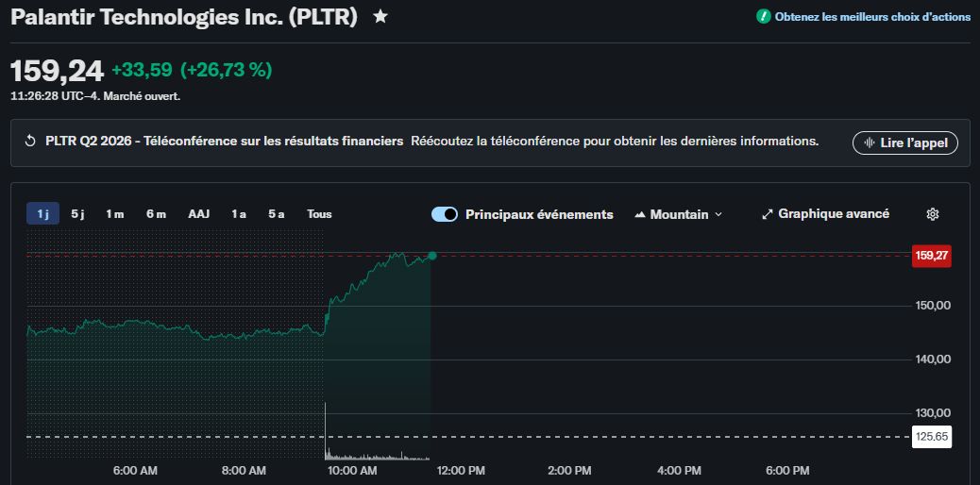Viewport: 980px width, 485px height.
Task: Open chart settings gear icon
Action: [x=933, y=214]
